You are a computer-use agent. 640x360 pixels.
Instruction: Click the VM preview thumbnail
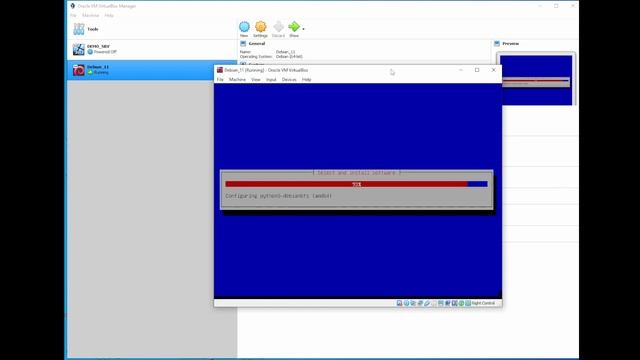[536, 80]
